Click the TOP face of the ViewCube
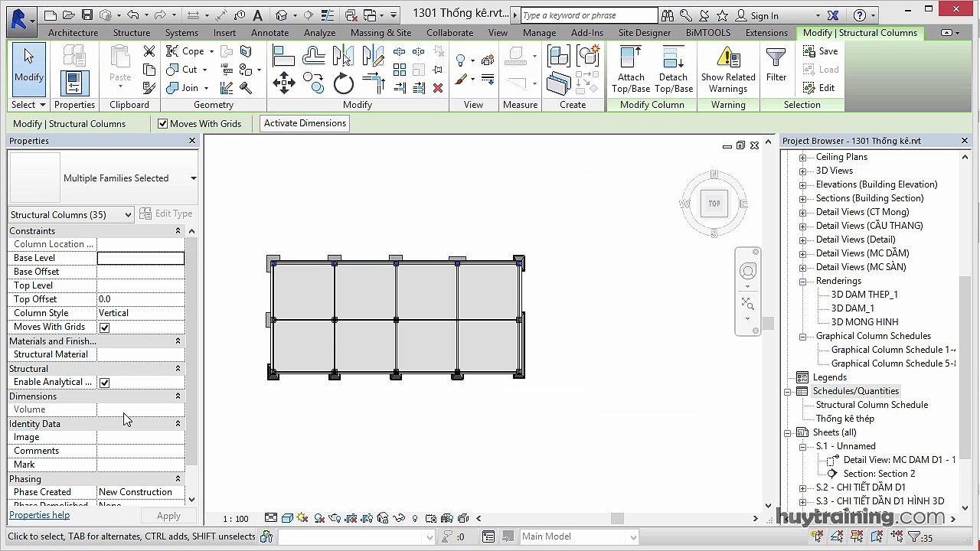 pyautogui.click(x=714, y=204)
